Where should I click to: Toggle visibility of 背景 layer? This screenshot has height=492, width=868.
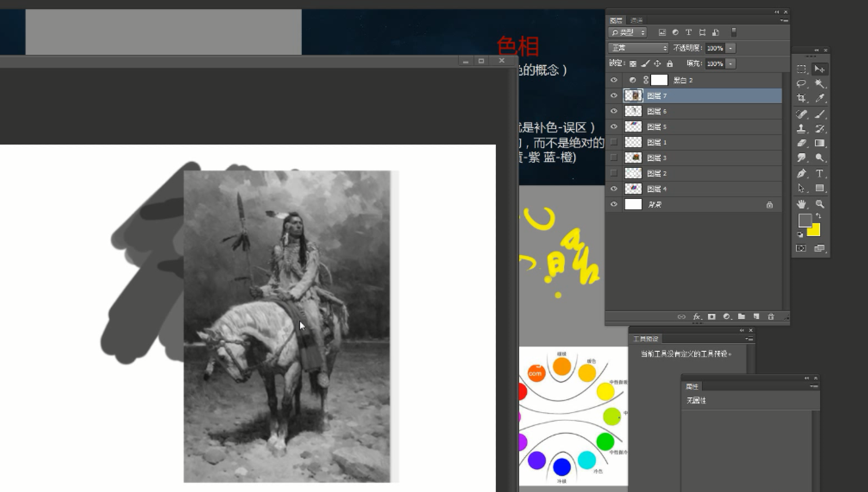614,205
